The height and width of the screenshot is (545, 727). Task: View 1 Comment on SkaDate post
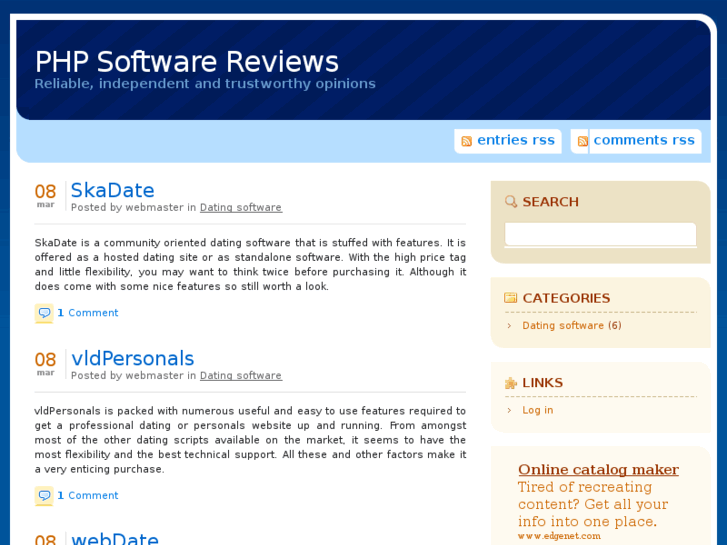[x=88, y=313]
